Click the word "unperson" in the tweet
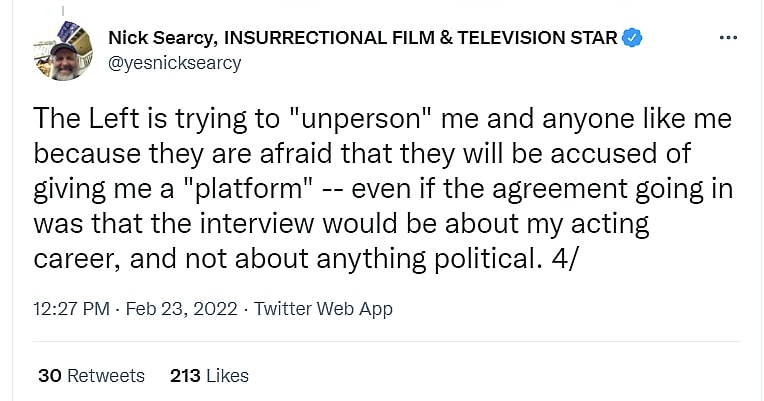The height and width of the screenshot is (401, 764). pos(350,119)
